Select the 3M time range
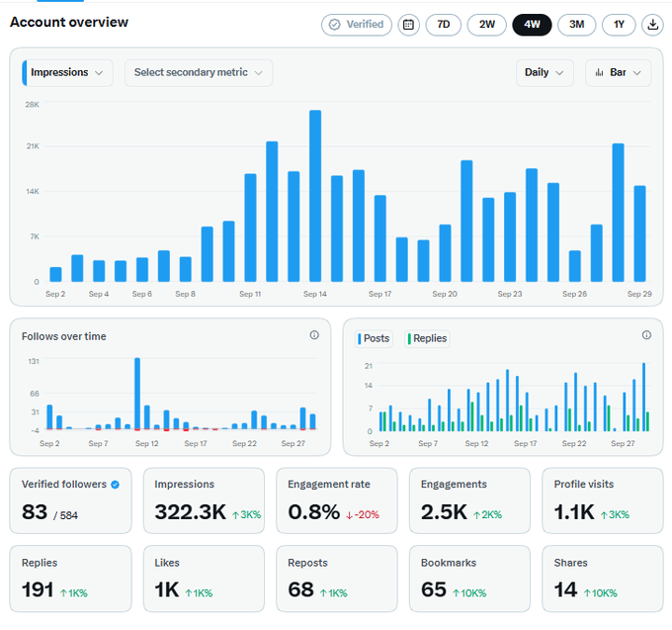Image resolution: width=672 pixels, height=630 pixels. pos(576,25)
